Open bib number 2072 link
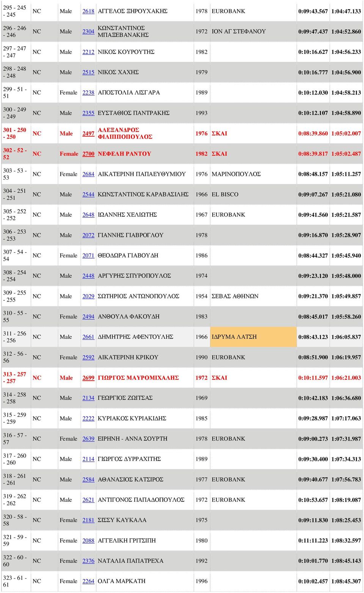Image resolution: width=364 pixels, height=593 pixels. click(x=88, y=235)
